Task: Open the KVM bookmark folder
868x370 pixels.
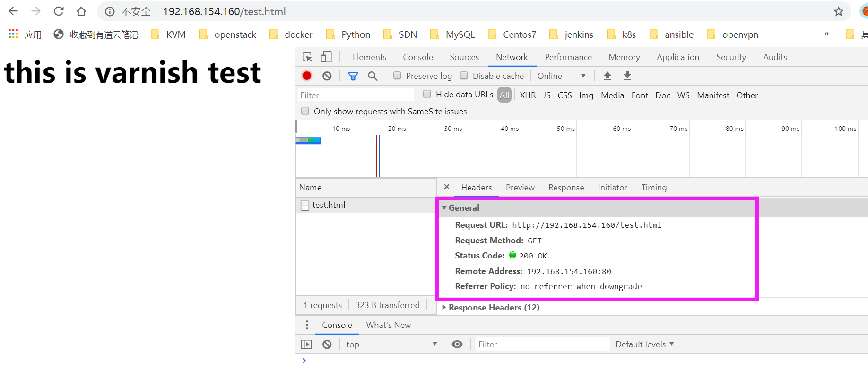Action: [x=168, y=34]
